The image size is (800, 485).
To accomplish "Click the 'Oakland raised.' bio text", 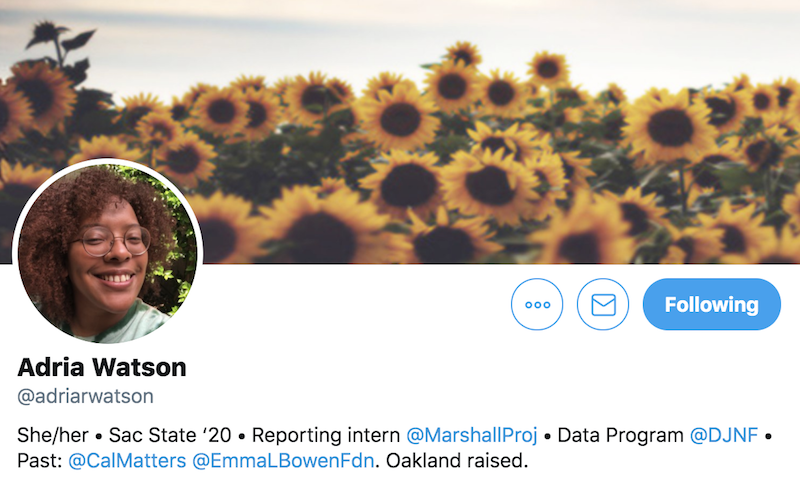I will (457, 461).
